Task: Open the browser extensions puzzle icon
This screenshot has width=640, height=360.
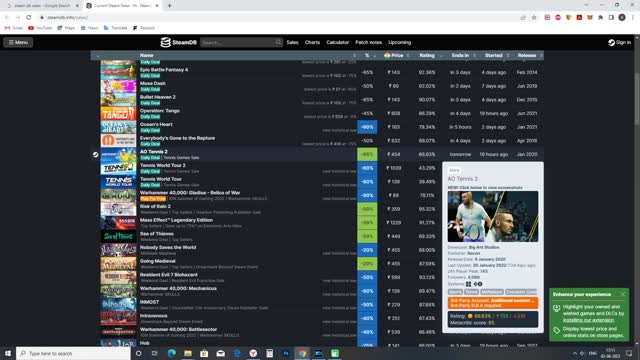Action: click(600, 18)
